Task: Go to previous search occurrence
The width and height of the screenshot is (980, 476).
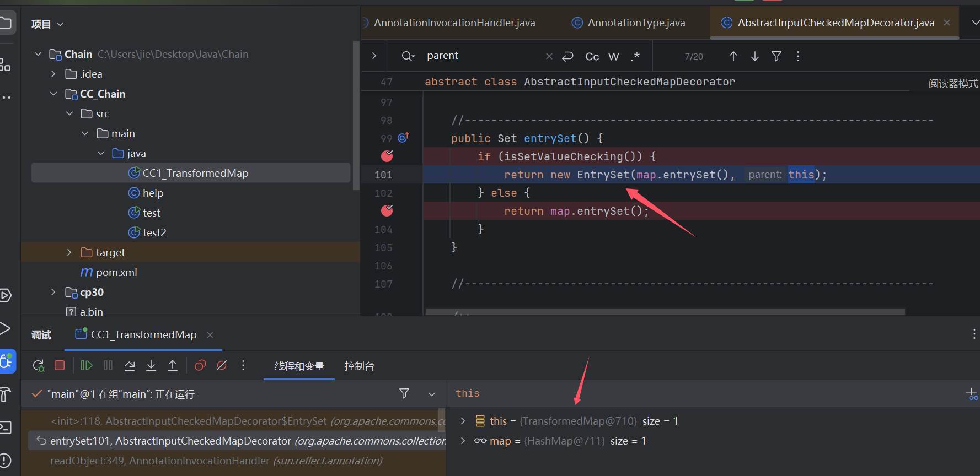Action: (x=733, y=56)
